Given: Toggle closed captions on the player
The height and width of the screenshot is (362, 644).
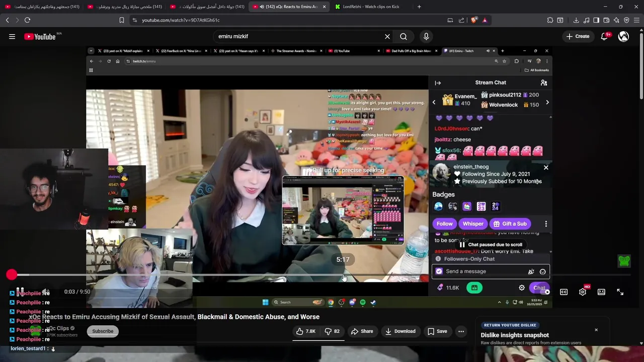Looking at the screenshot, I should [563, 292].
